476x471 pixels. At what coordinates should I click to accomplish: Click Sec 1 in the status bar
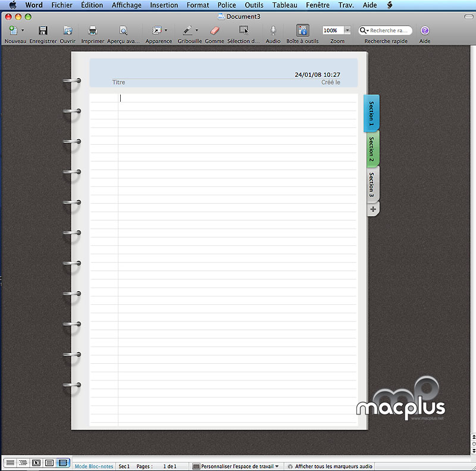[x=124, y=466]
